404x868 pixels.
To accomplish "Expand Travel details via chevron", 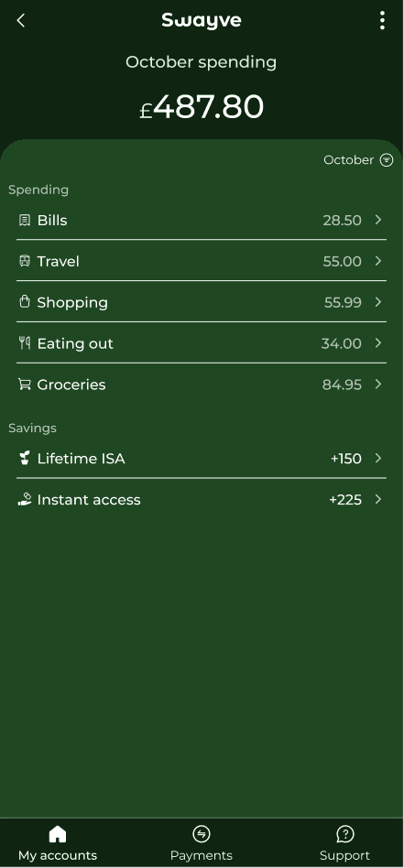I will pos(378,261).
